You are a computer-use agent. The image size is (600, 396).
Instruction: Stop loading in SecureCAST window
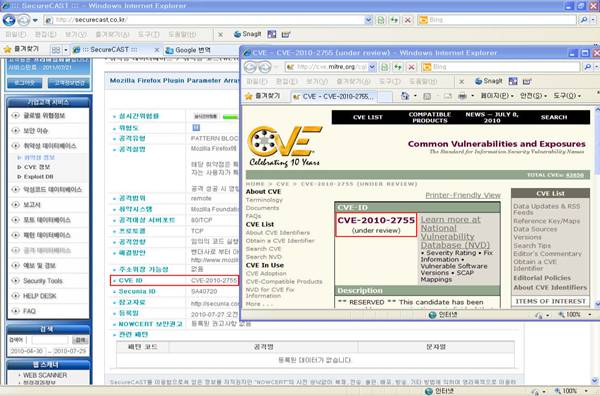408,20
